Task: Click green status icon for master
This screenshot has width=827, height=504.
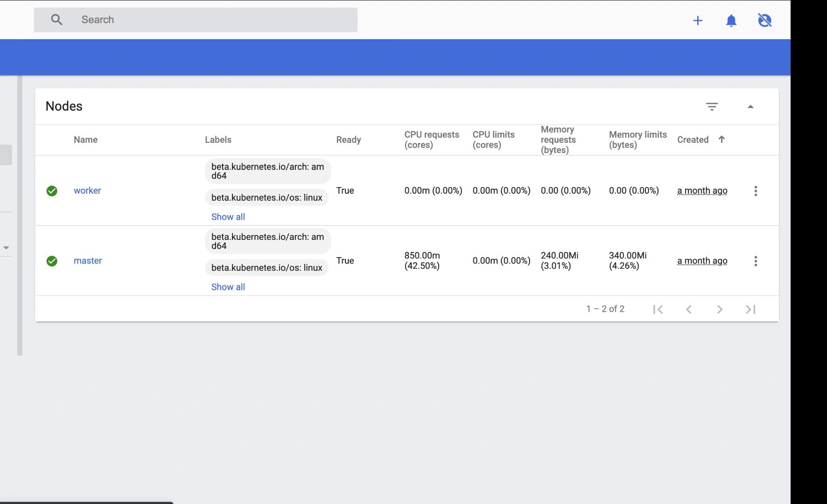Action: click(x=52, y=261)
